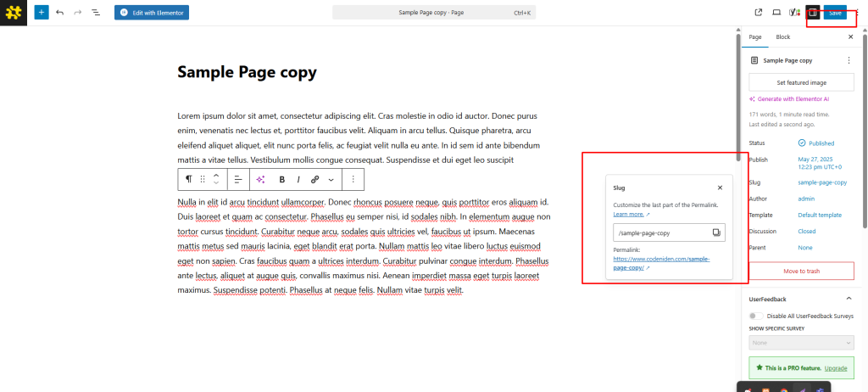The height and width of the screenshot is (392, 868).
Task: Enable Disable All UserFeedback Surveys switch
Action: [x=755, y=316]
